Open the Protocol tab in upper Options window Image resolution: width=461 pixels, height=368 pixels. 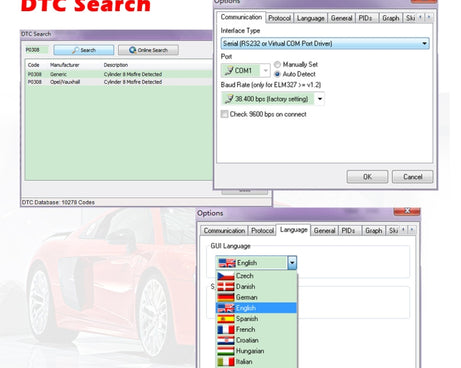tap(279, 18)
